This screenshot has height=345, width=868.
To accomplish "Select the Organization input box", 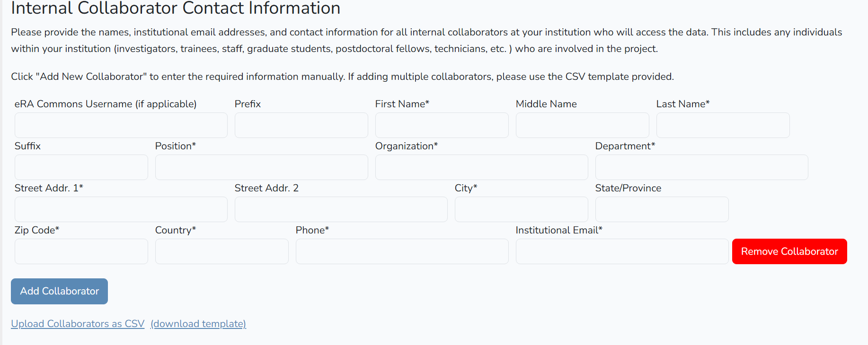I will [481, 167].
